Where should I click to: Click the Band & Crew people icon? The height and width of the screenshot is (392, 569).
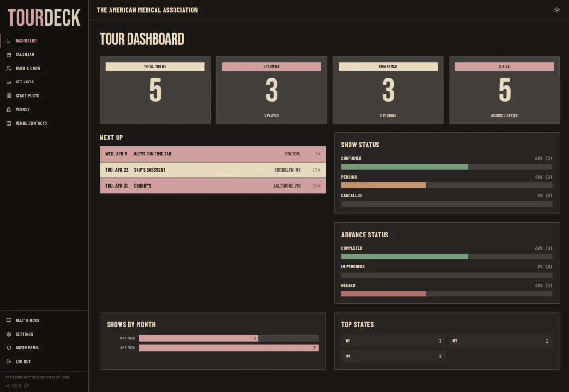click(x=9, y=68)
